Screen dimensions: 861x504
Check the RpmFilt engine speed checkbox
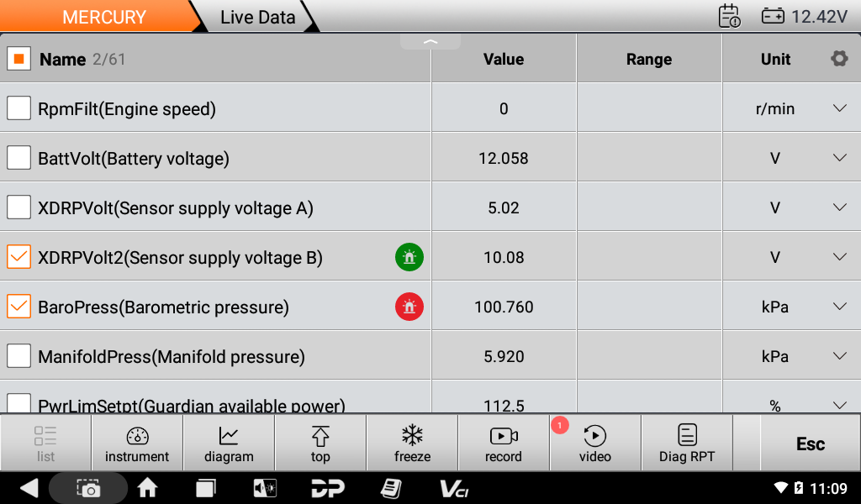[x=19, y=108]
